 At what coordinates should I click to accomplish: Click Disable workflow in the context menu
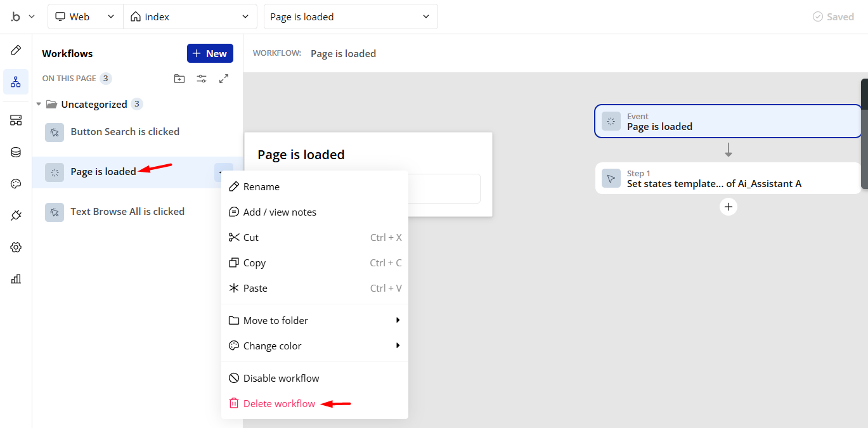[281, 378]
